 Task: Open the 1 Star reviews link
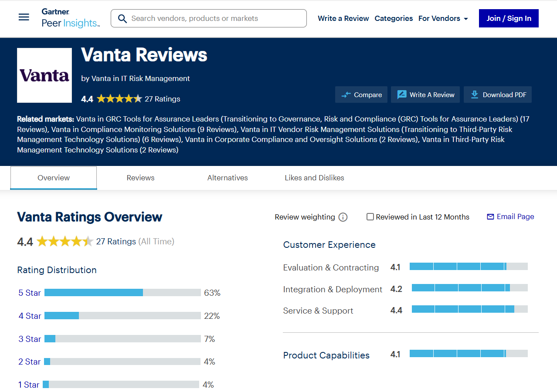pos(29,385)
